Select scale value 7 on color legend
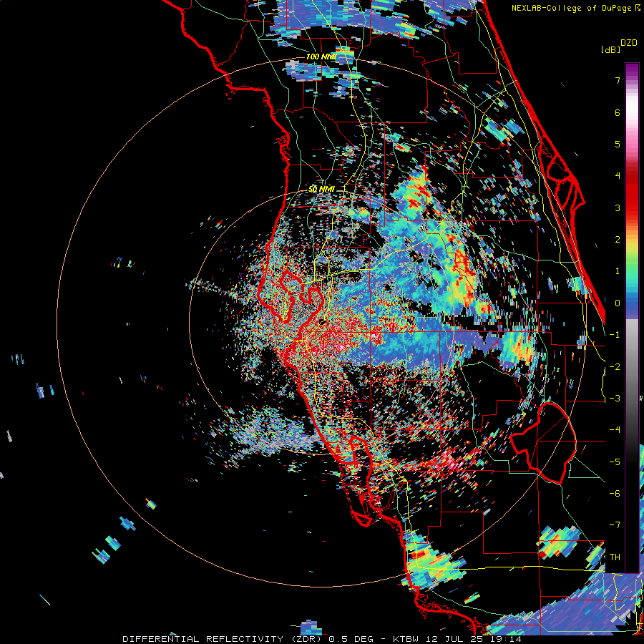The width and height of the screenshot is (644, 644). tap(618, 81)
